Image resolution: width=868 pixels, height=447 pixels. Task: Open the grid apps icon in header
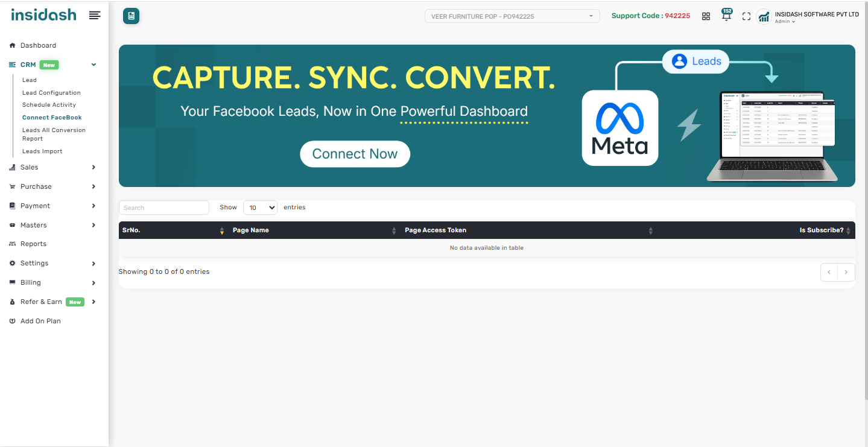pyautogui.click(x=706, y=16)
